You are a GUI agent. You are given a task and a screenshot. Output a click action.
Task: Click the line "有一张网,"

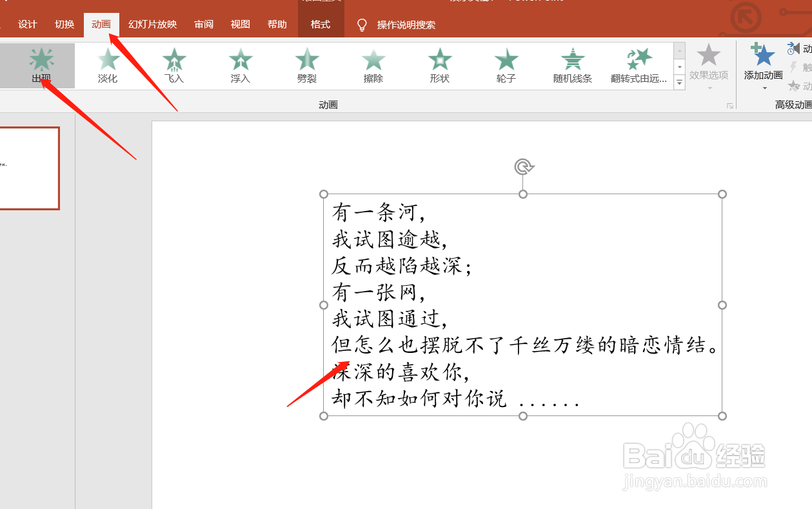coord(379,292)
